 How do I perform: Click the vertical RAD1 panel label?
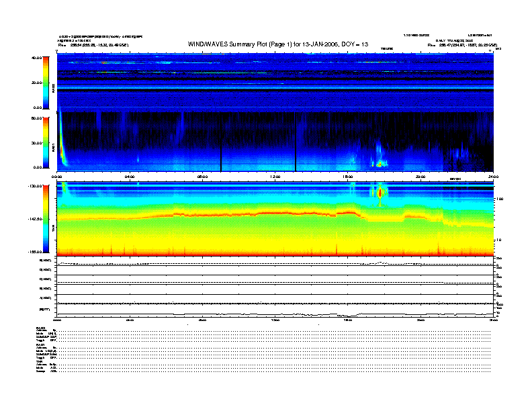click(53, 148)
